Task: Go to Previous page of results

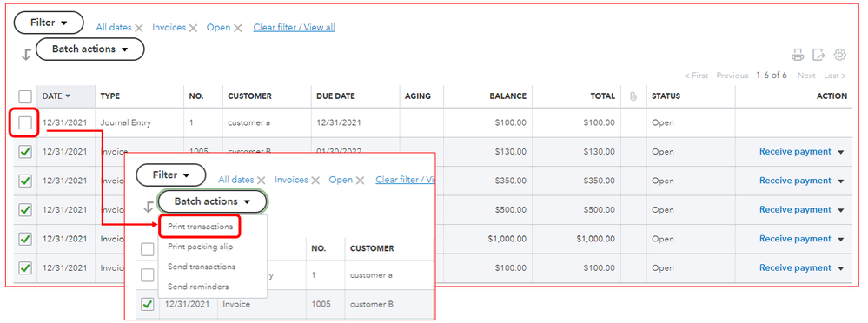Action: point(732,76)
